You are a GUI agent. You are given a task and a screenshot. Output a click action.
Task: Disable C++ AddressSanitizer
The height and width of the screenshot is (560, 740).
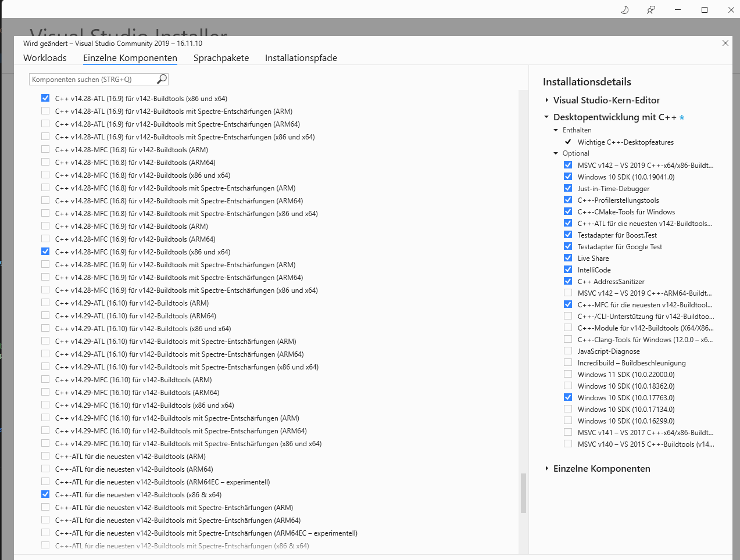point(568,281)
